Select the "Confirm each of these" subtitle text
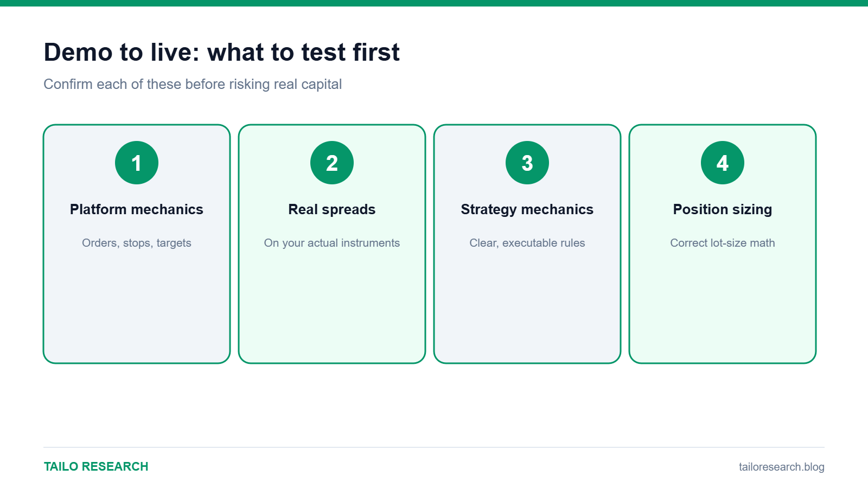 click(193, 84)
